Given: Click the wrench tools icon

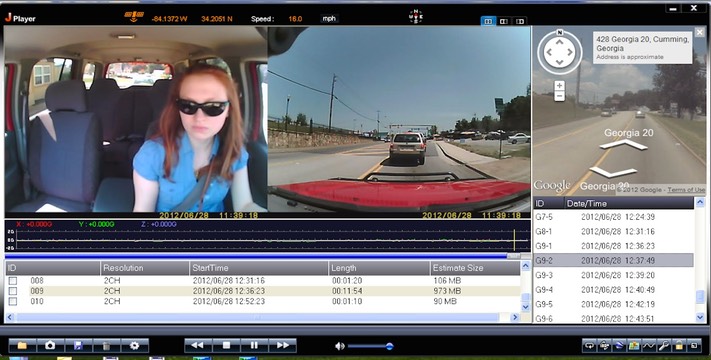Looking at the screenshot, I should pyautogui.click(x=663, y=346).
